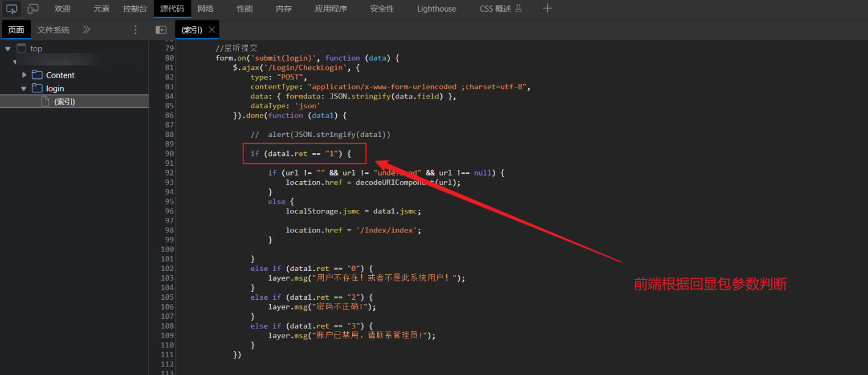Screen dimensions: 868x375
Task: Open the three-dot navigator options menu
Action: tap(136, 30)
